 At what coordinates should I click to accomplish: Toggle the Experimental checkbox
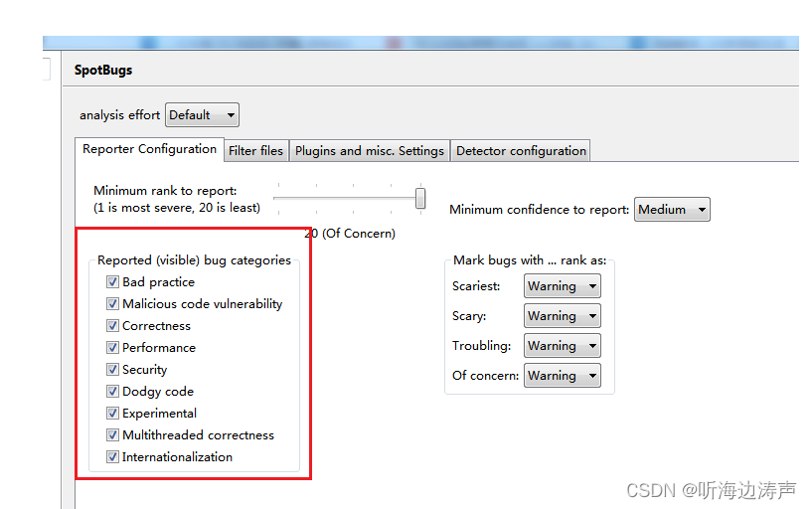pos(112,413)
